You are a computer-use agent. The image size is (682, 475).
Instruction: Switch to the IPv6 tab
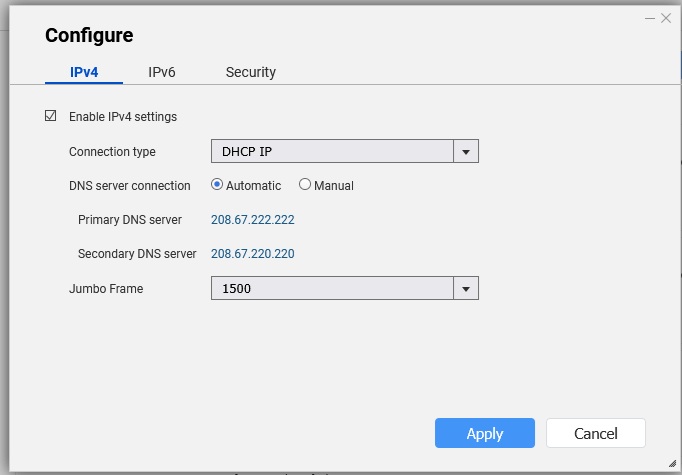pos(163,72)
